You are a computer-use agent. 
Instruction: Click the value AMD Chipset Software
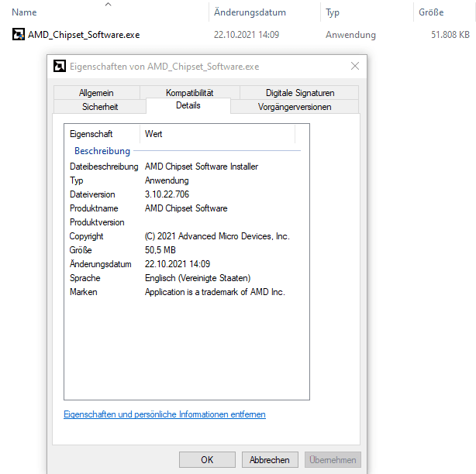click(x=186, y=208)
